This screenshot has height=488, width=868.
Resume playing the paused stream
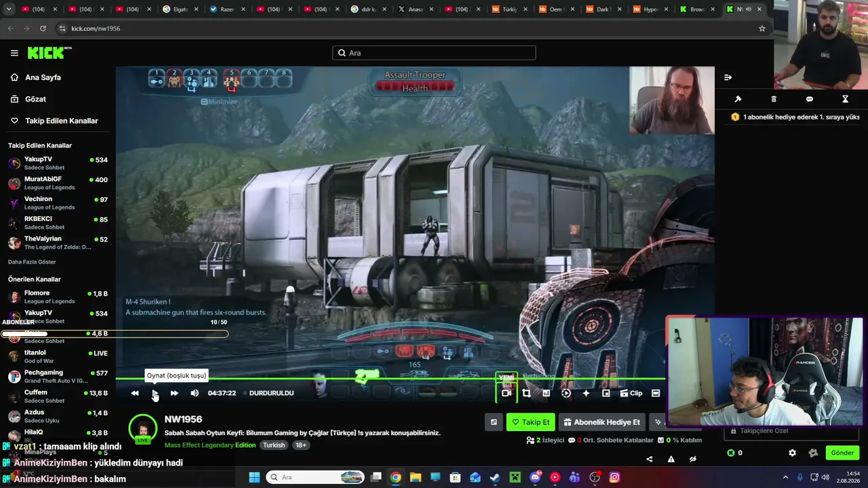(155, 393)
